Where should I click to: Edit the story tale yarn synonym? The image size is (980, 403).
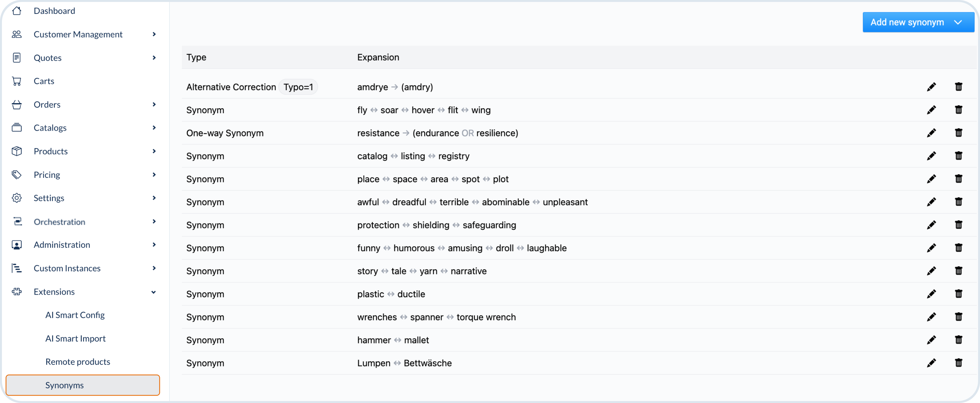(931, 271)
